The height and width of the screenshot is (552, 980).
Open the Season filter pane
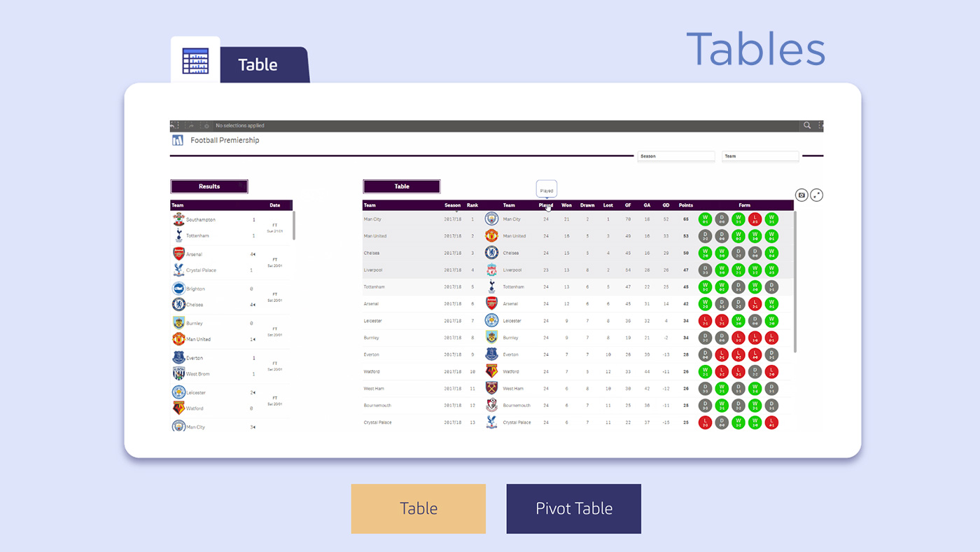pos(676,156)
